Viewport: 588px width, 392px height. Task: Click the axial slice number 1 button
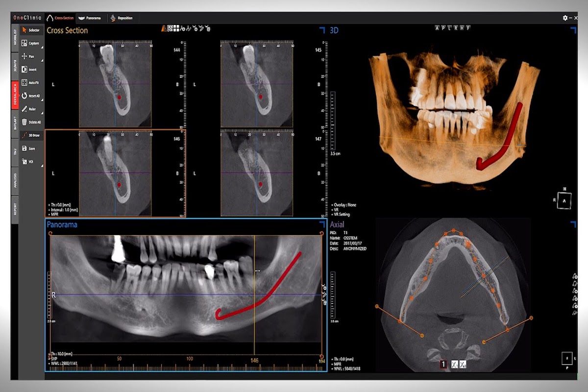click(442, 364)
